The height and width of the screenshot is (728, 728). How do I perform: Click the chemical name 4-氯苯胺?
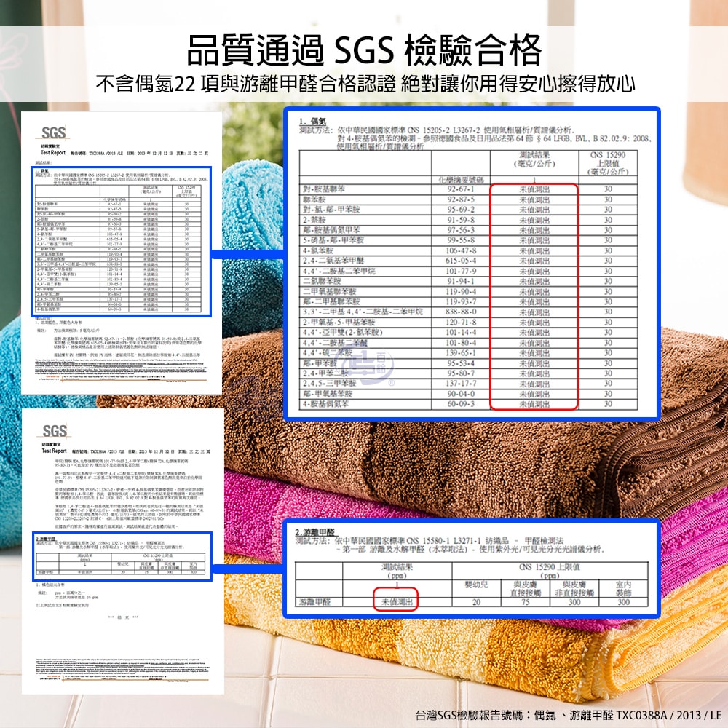(x=318, y=250)
